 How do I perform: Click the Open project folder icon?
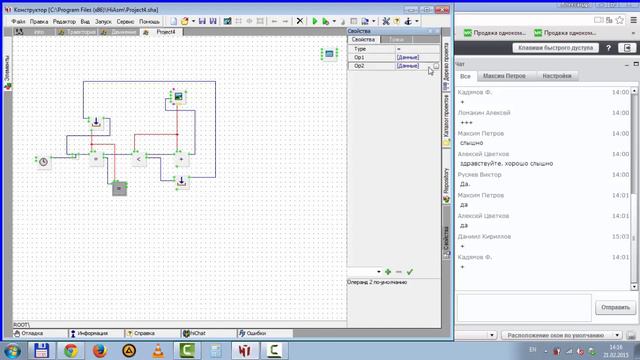tap(184, 21)
